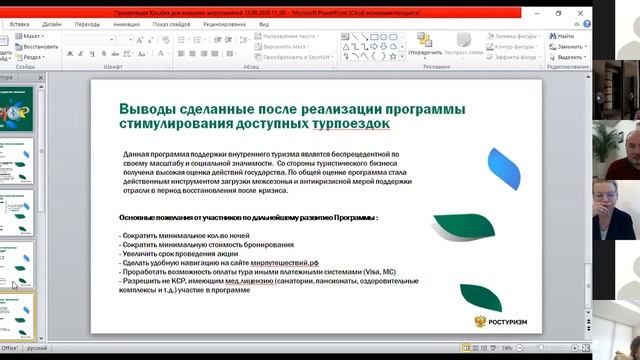This screenshot has height=360, width=640.
Task: Select the down block arrow shape
Action: click(x=384, y=47)
